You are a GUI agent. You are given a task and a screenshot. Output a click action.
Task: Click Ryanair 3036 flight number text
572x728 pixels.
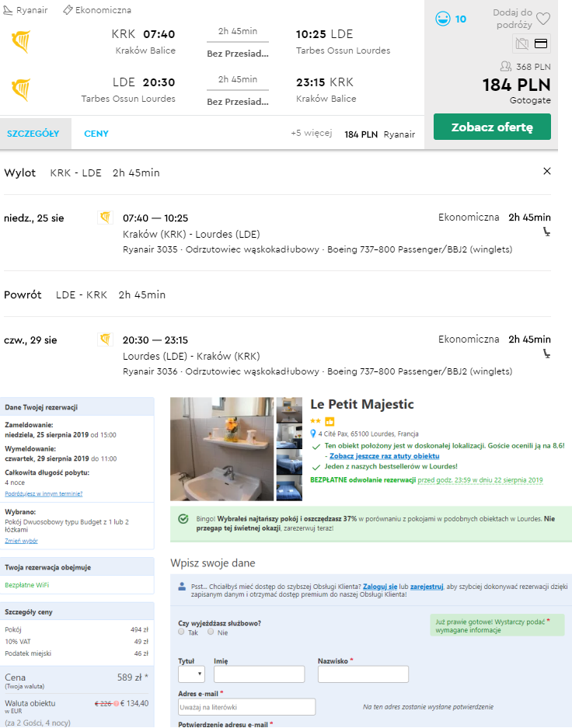tap(150, 371)
